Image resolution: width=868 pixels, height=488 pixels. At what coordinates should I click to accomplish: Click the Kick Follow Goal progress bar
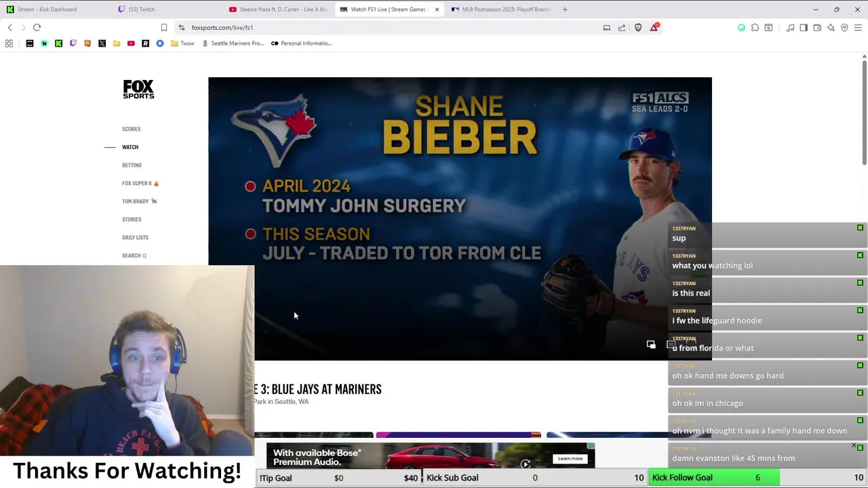pyautogui.click(x=757, y=478)
